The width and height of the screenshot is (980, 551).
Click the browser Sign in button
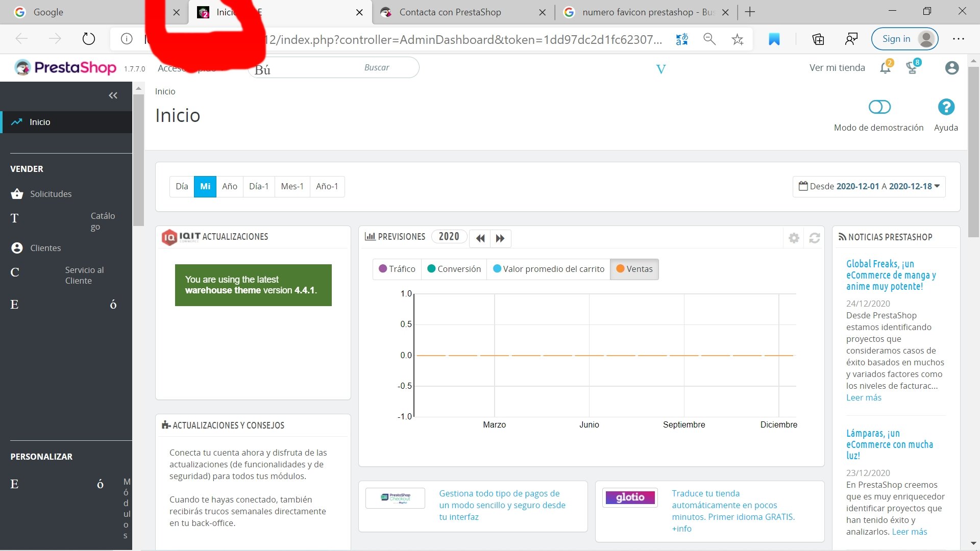click(x=904, y=39)
